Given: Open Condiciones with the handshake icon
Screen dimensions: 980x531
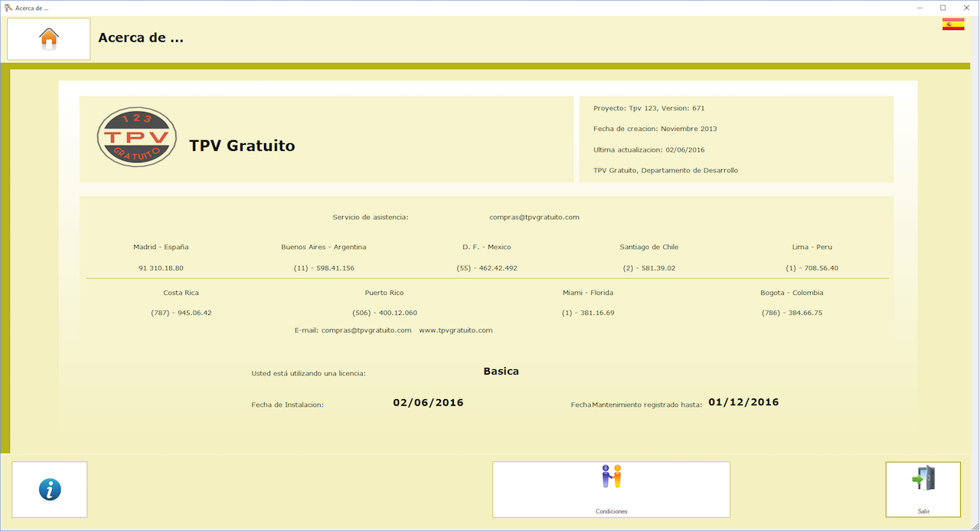Looking at the screenshot, I should pyautogui.click(x=611, y=489).
